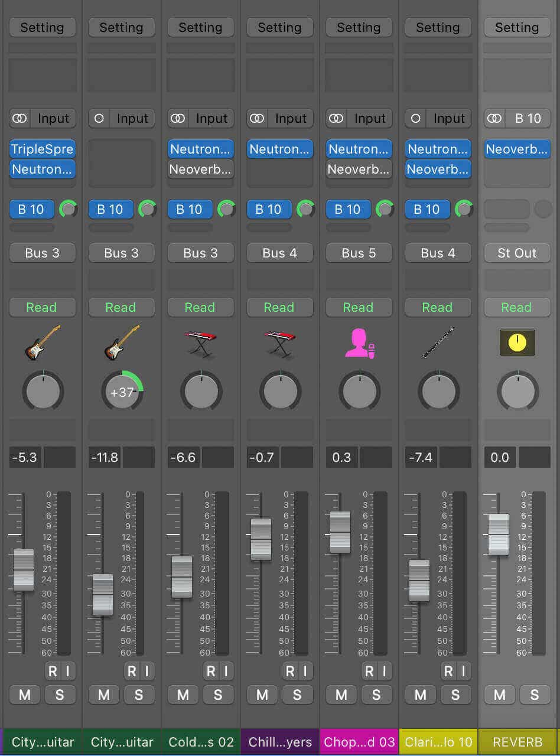Toggle stereo format icon on Chop...d 03
Image resolution: width=560 pixels, height=756 pixels.
(336, 118)
